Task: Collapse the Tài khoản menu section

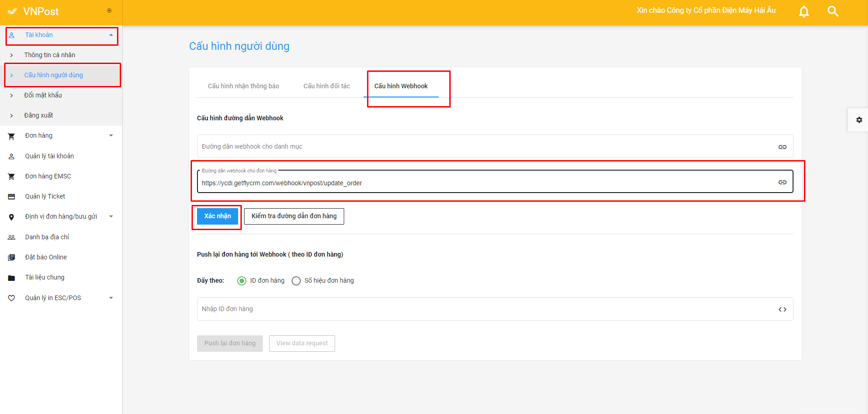Action: 111,35
